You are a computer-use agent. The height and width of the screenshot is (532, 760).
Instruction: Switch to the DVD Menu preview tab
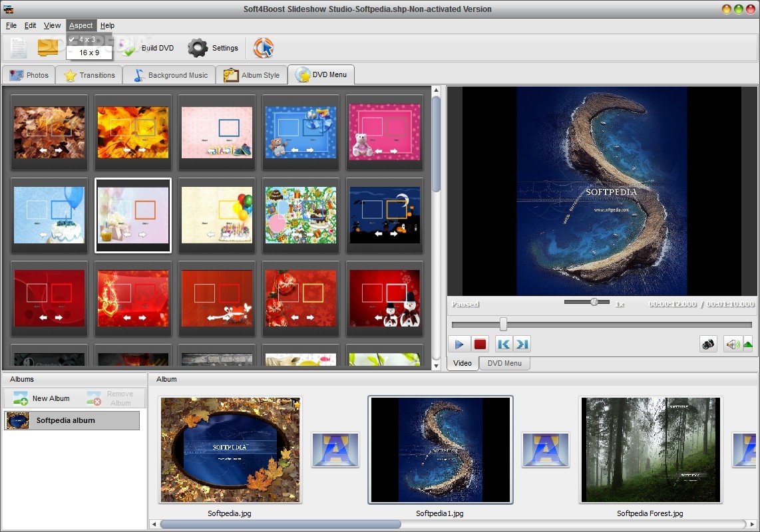coord(504,363)
